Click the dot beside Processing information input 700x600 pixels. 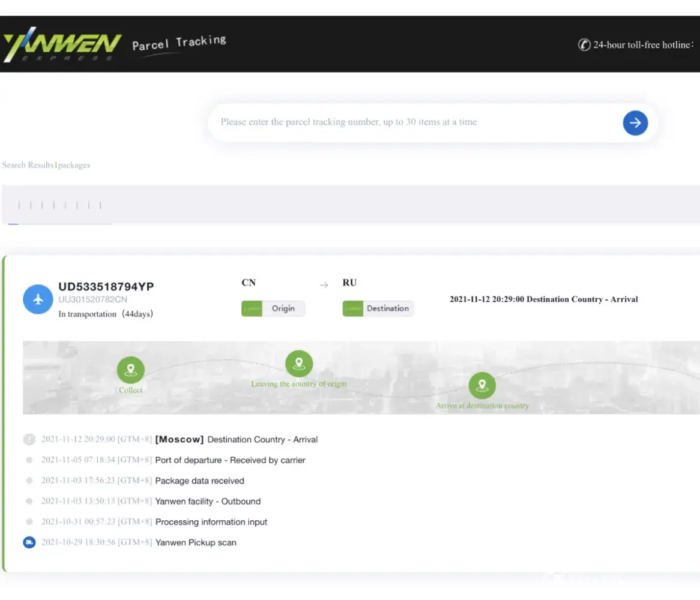pyautogui.click(x=29, y=521)
